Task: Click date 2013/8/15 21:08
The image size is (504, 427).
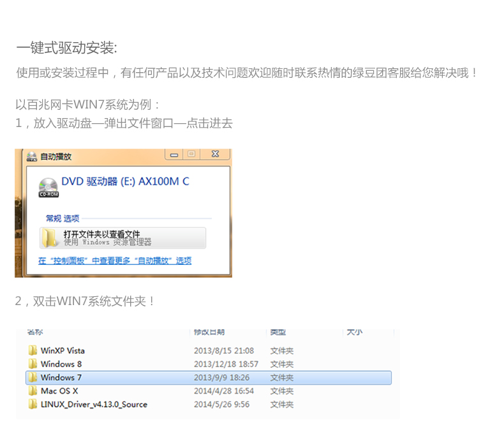Action: (224, 351)
